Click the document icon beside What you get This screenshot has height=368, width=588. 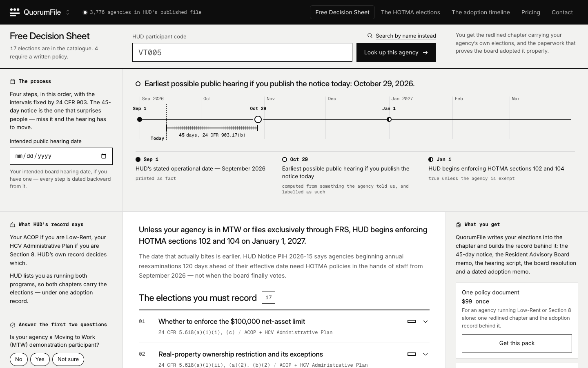(x=459, y=224)
